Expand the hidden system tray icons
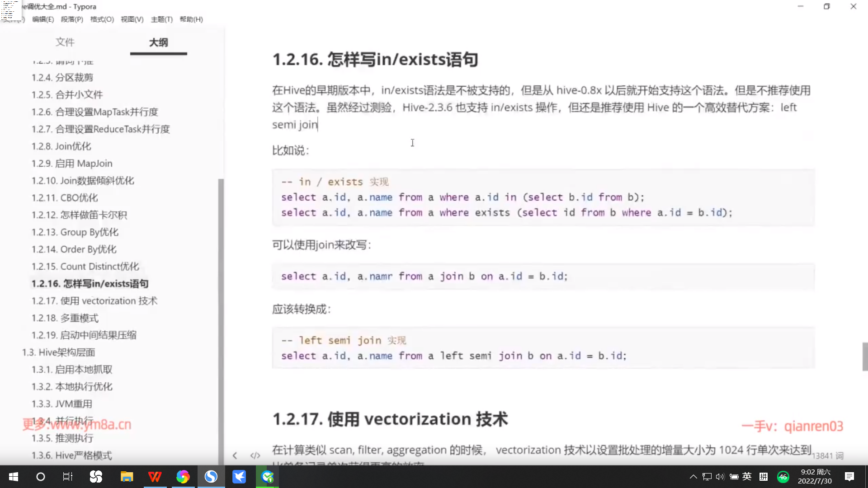The image size is (868, 488). [693, 477]
